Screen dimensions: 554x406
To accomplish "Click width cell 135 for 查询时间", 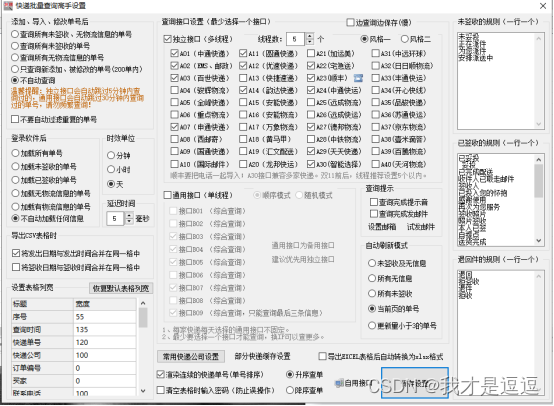I will pos(105,329).
